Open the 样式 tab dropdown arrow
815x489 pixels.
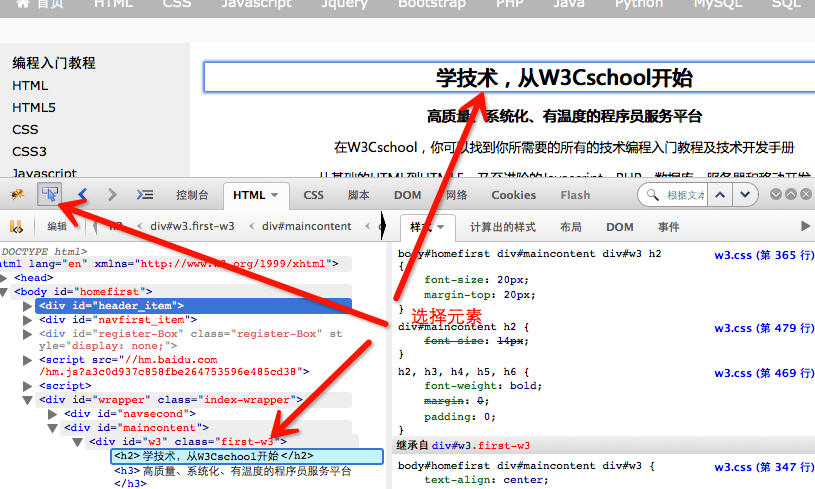tap(441, 227)
